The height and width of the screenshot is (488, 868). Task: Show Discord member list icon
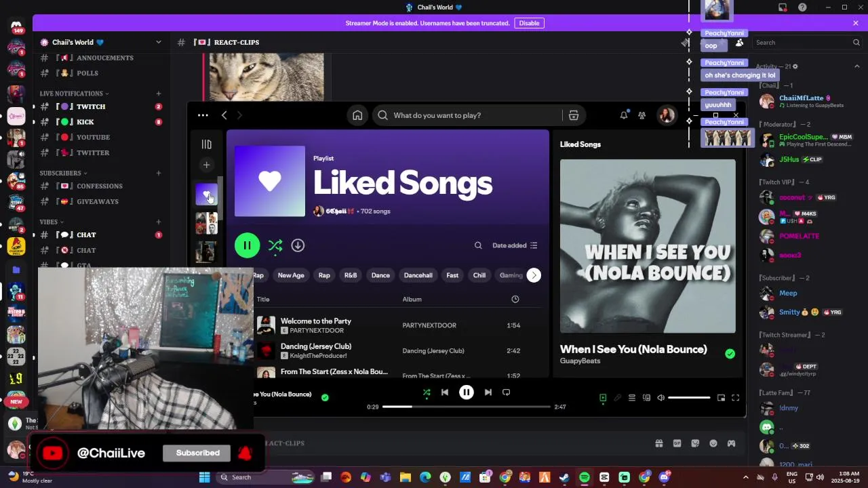coord(739,43)
